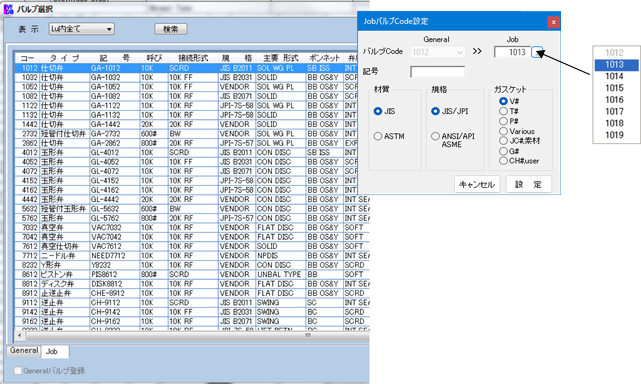This screenshot has width=641, height=384.
Task: Click the horizontal scrollbar left arrow
Action: [x=19, y=336]
